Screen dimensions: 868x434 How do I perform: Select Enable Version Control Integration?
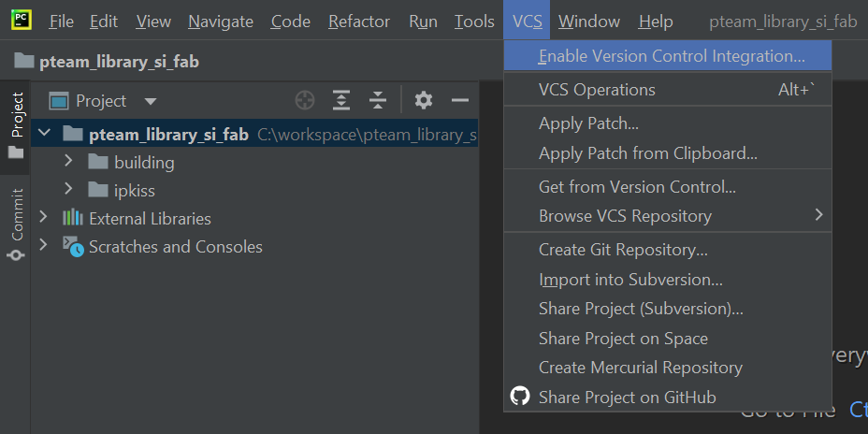coord(671,56)
